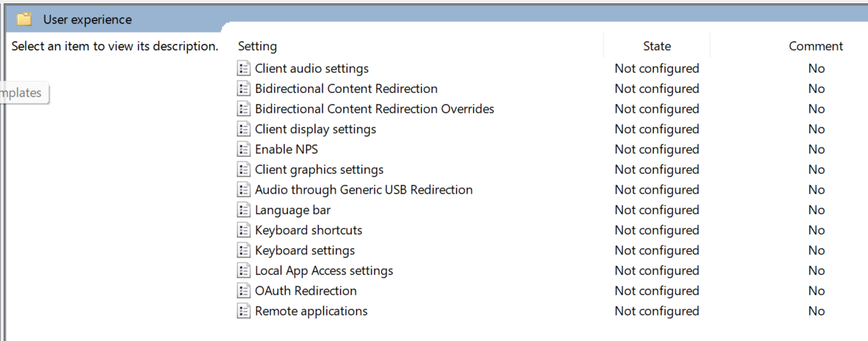This screenshot has width=868, height=341.
Task: Click policy icon beside Language bar
Action: 244,210
